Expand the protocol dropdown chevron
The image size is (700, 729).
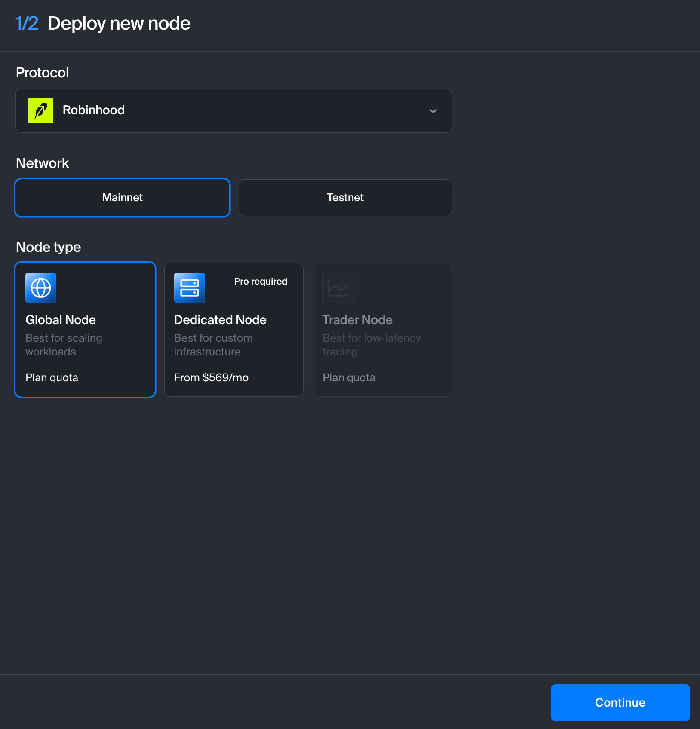tap(433, 111)
